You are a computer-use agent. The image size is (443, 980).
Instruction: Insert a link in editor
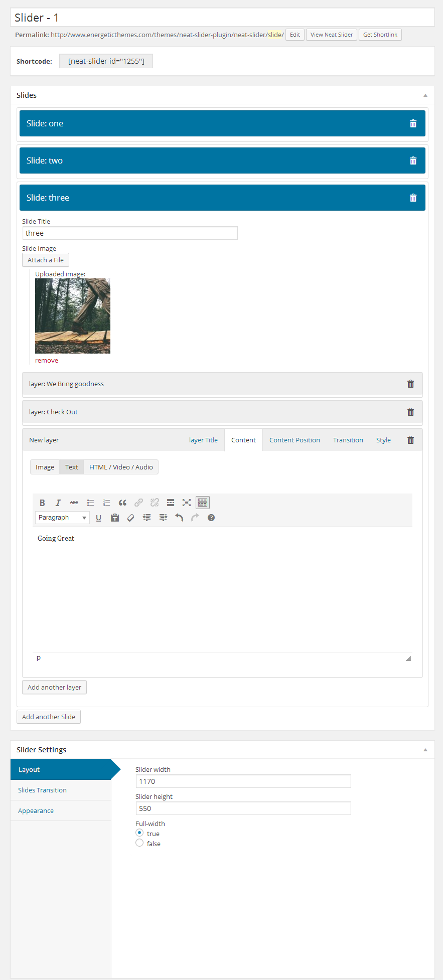pyautogui.click(x=138, y=503)
